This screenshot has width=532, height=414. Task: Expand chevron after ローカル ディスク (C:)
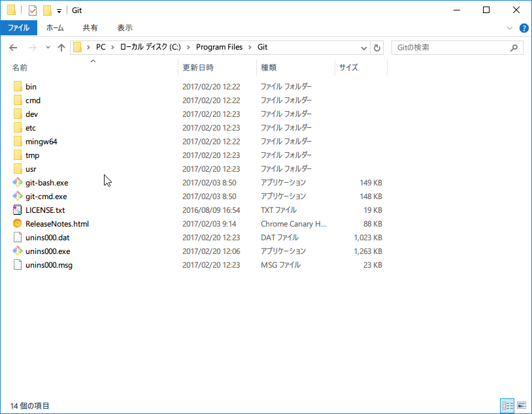pos(188,48)
